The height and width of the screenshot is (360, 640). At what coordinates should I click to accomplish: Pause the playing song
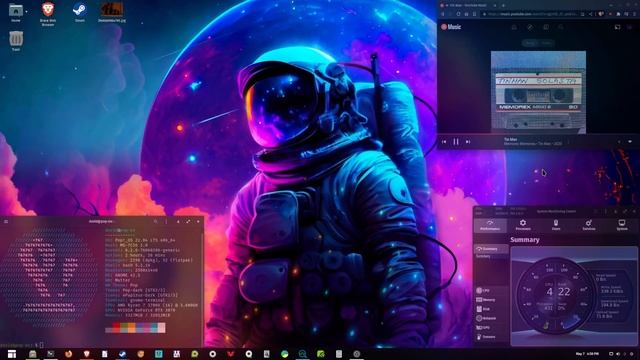point(456,142)
